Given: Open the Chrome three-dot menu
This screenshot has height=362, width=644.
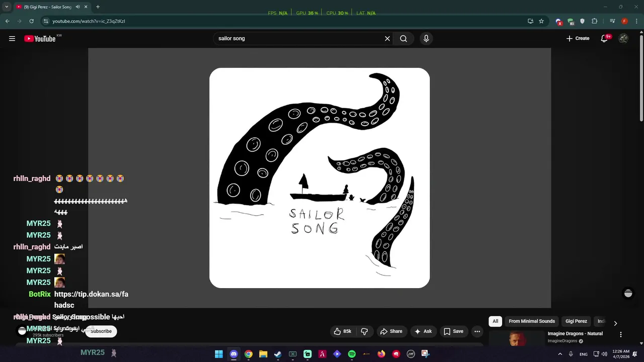Looking at the screenshot, I should tap(636, 21).
